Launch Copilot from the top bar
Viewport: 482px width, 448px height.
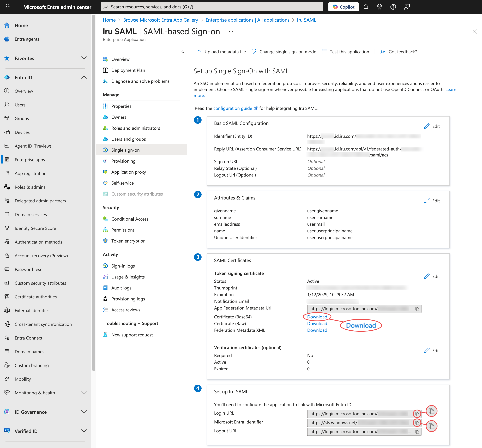[x=343, y=7]
